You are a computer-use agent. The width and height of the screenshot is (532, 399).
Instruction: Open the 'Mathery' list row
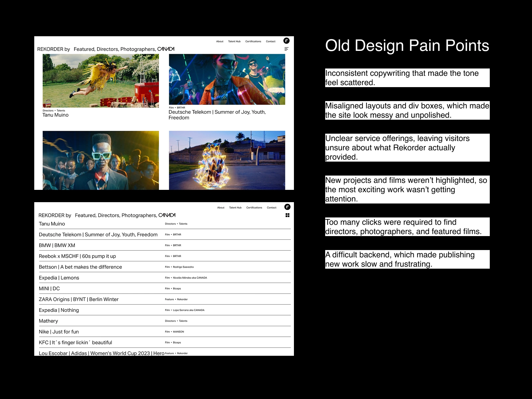165,321
